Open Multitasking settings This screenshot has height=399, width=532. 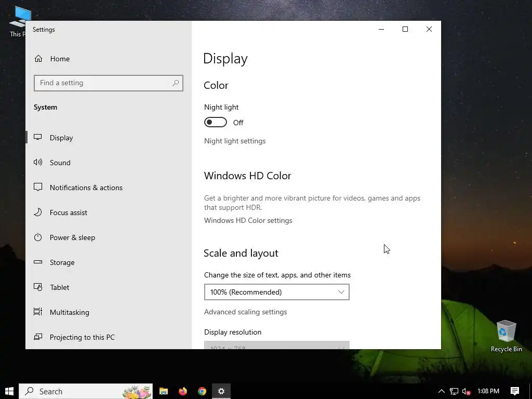[109, 312]
